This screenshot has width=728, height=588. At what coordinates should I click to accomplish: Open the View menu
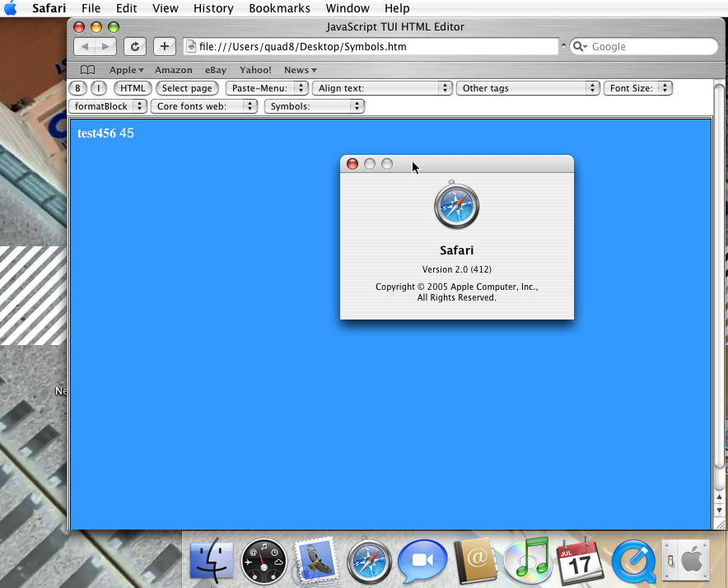[166, 8]
